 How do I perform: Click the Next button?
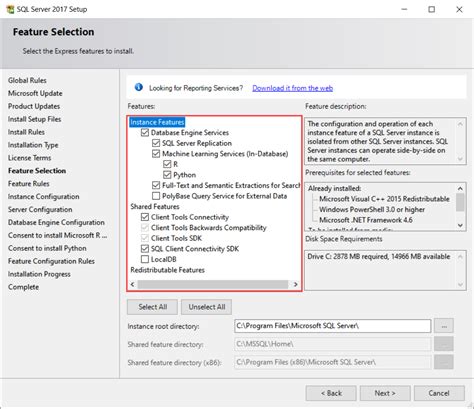(x=385, y=393)
